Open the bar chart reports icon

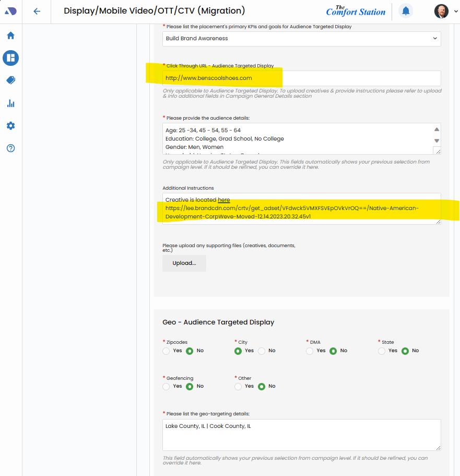10,103
